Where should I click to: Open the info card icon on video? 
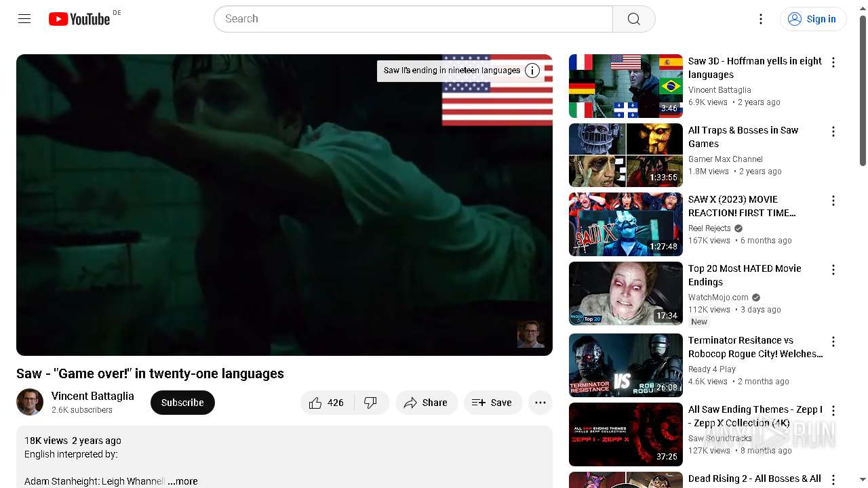pos(532,70)
